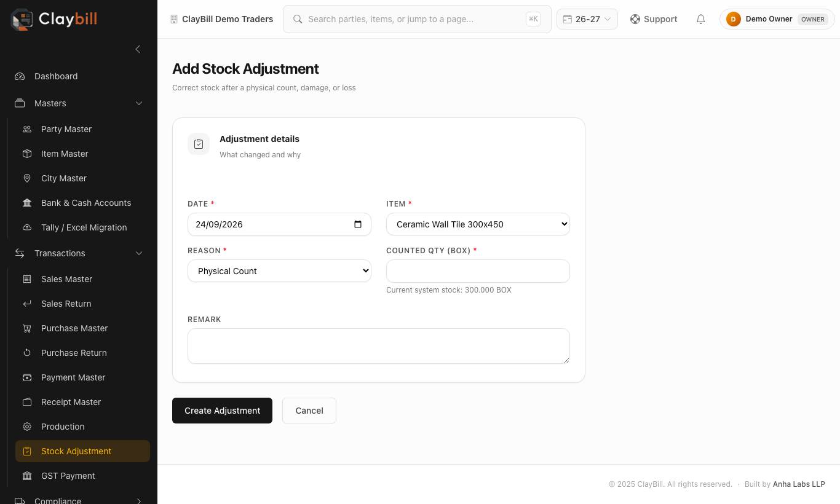Click the Dashboard gauge icon
This screenshot has height=504, width=840.
(20, 76)
